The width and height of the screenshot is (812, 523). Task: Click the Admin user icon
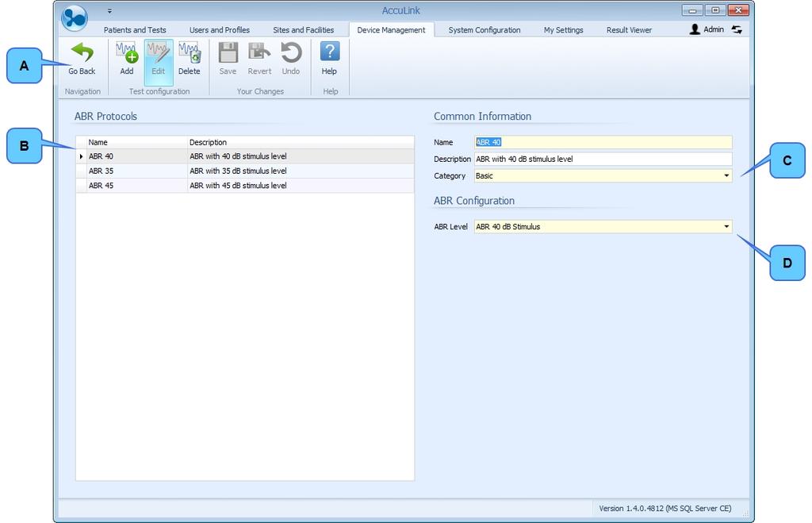pyautogui.click(x=695, y=29)
